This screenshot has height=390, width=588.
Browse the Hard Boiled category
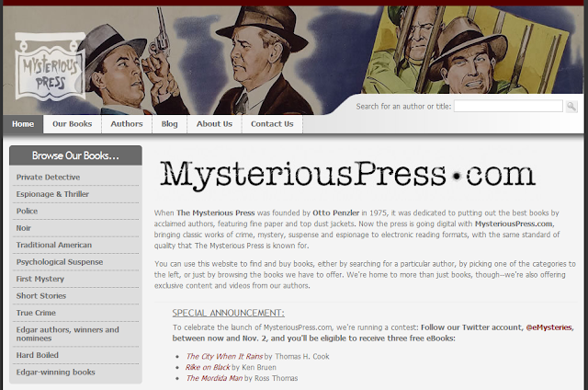pos(38,355)
